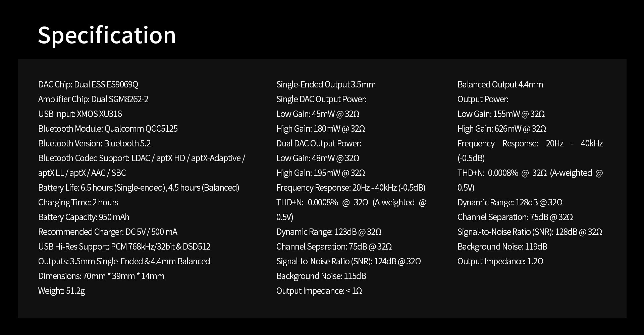Click the Weight 51.2g line
644x335 pixels.
click(x=61, y=291)
